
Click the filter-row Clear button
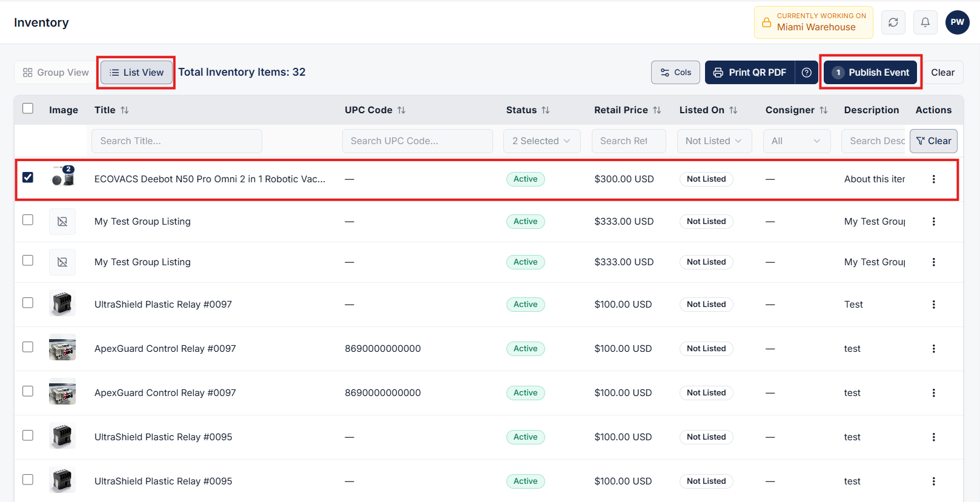(933, 141)
